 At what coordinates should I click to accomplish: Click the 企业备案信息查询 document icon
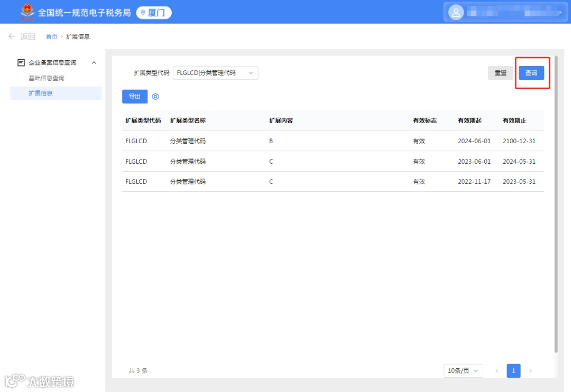[21, 62]
